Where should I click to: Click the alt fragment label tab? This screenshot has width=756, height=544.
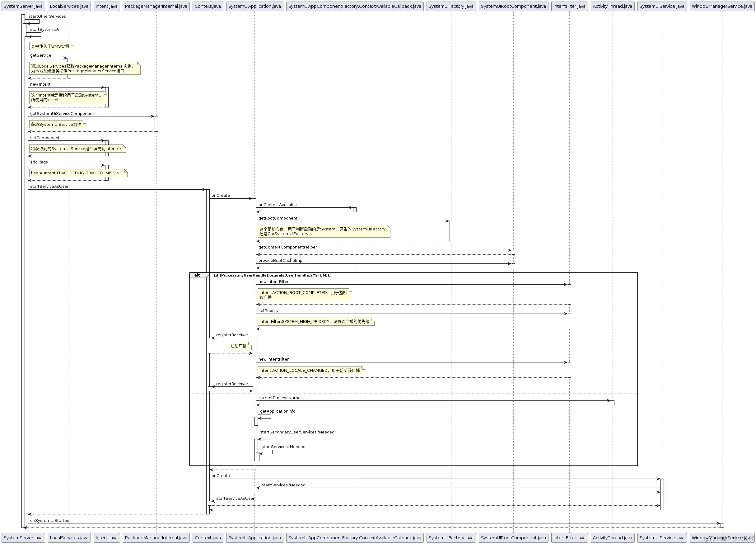click(x=197, y=275)
